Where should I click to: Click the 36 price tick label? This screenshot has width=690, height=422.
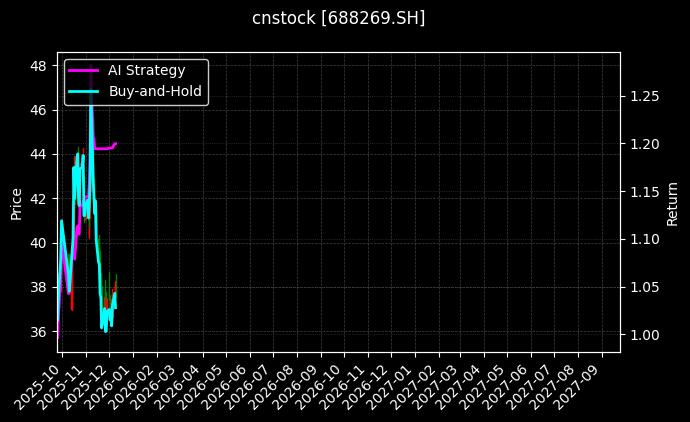39,332
